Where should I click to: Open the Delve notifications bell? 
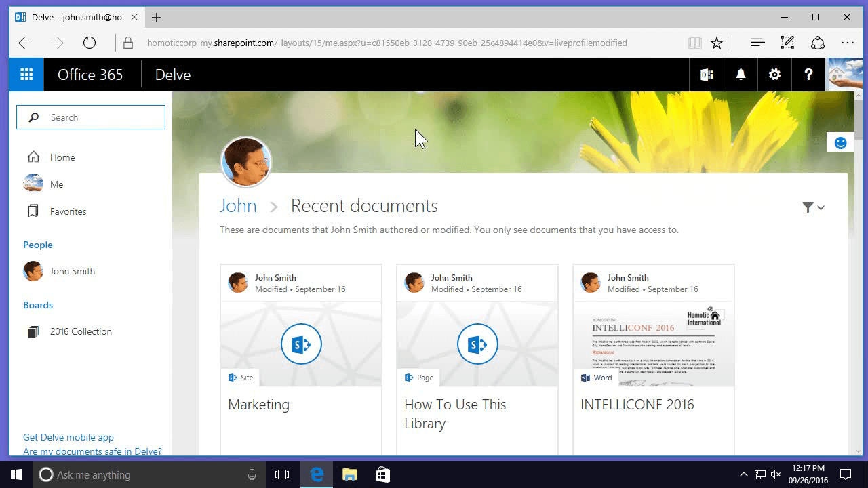coord(741,75)
